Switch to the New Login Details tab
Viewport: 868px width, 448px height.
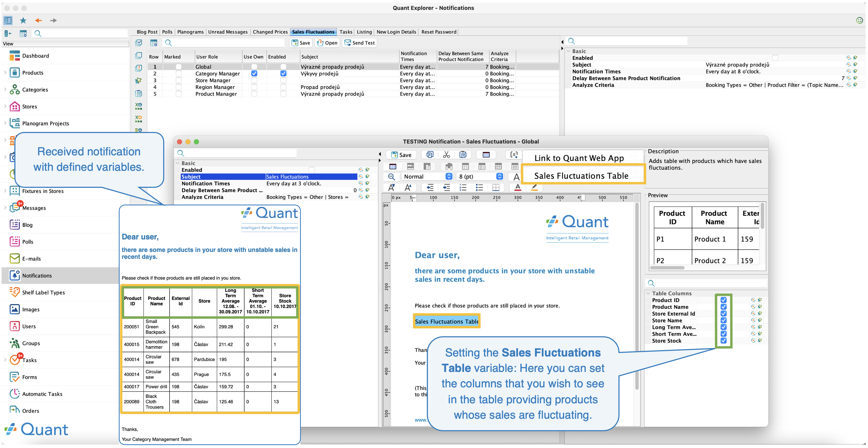pos(396,32)
